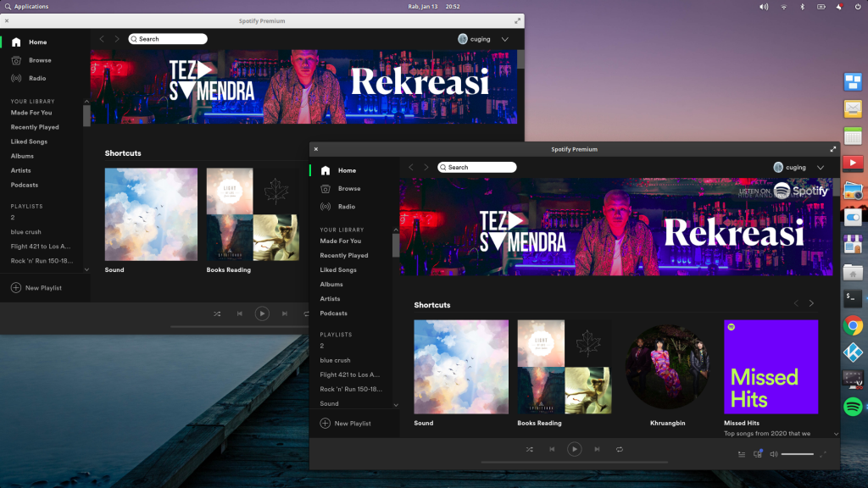
Task: Click the down arrow under Missed Hits description
Action: pos(836,435)
